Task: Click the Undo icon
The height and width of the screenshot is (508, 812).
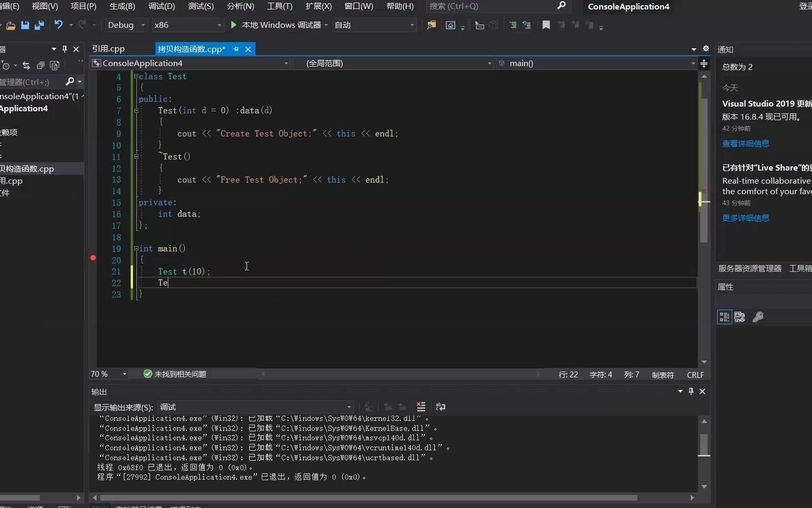Action: tap(59, 25)
